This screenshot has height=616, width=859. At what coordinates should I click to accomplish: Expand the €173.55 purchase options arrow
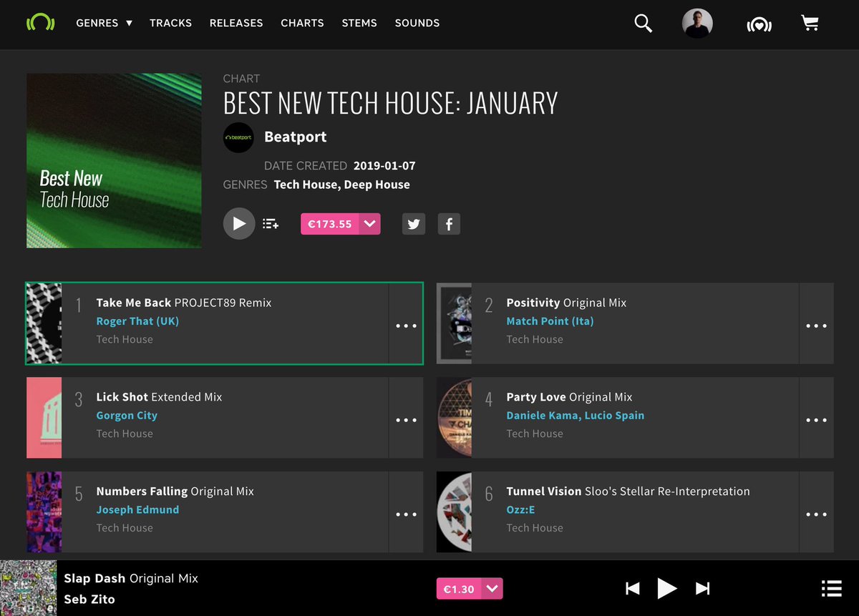369,224
